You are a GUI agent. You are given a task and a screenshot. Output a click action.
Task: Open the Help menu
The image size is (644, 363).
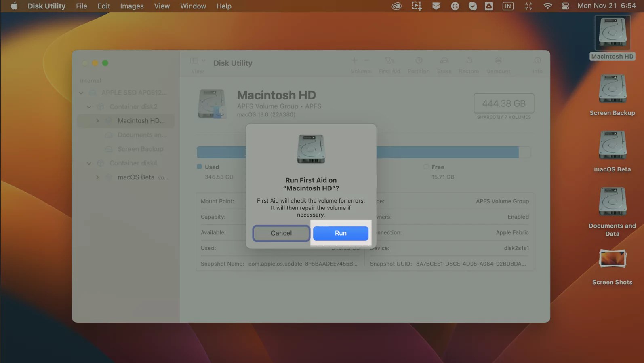(223, 6)
